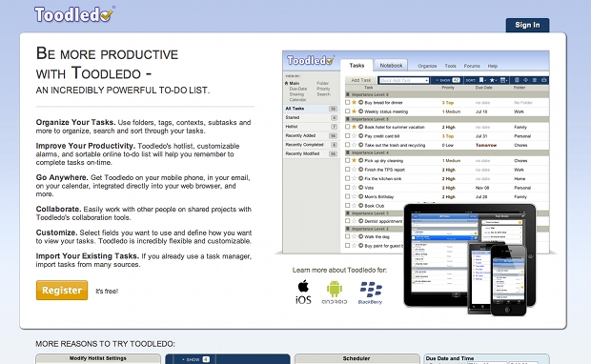591x364 pixels.
Task: Switch to the Notebook tab
Action: pyautogui.click(x=391, y=65)
